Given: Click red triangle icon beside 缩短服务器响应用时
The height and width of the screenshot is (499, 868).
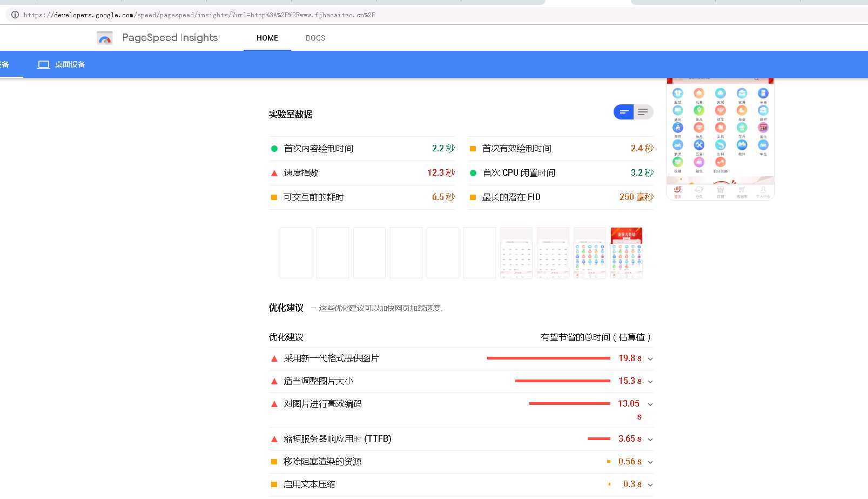Looking at the screenshot, I should (x=274, y=439).
